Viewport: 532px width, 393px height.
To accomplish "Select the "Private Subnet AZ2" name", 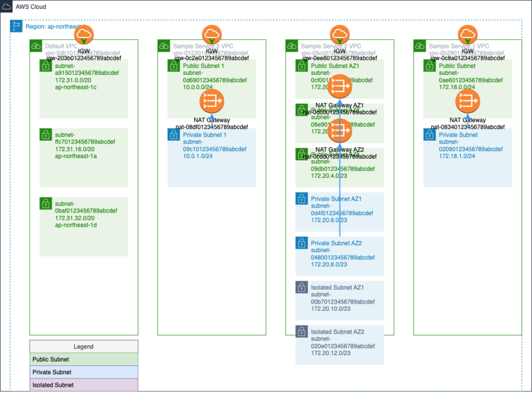I will [x=337, y=243].
